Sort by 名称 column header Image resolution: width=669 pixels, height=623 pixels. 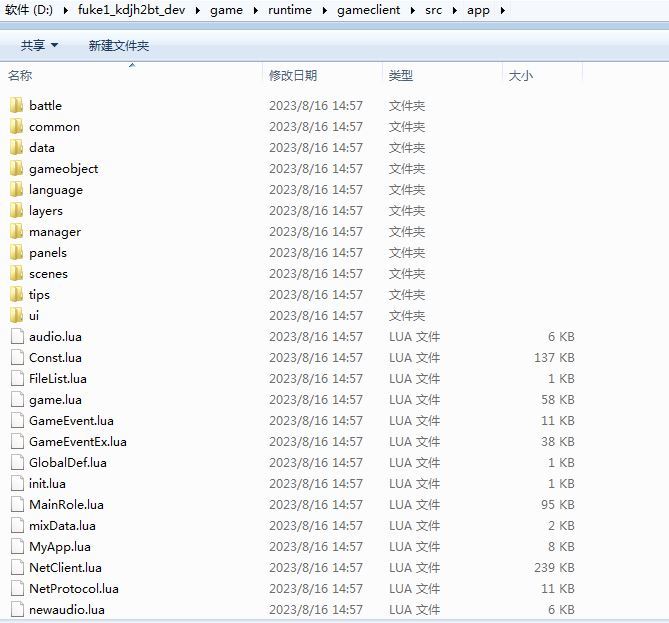coord(20,76)
